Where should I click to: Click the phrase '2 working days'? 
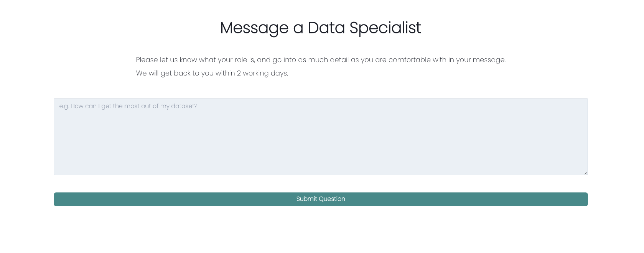pos(262,73)
